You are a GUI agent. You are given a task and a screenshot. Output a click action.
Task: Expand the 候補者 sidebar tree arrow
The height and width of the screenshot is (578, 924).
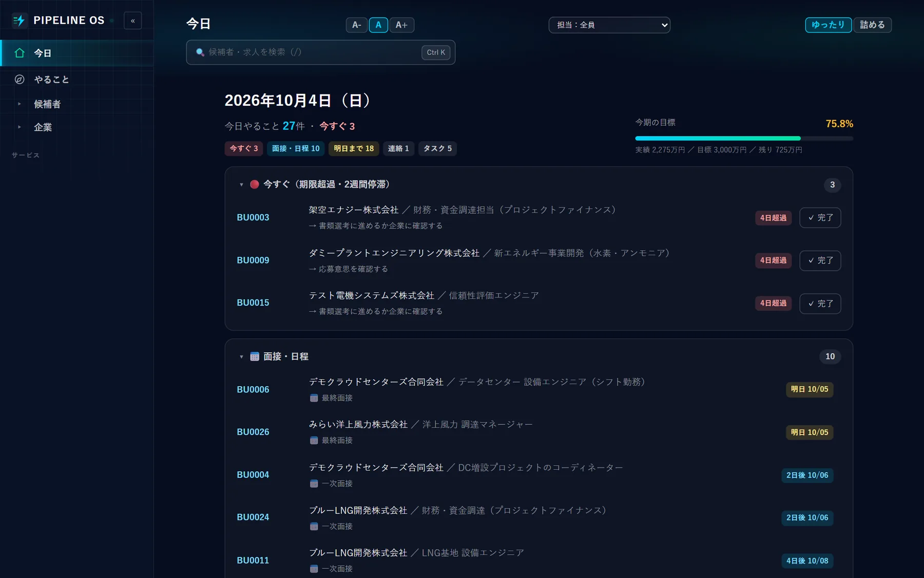click(20, 104)
